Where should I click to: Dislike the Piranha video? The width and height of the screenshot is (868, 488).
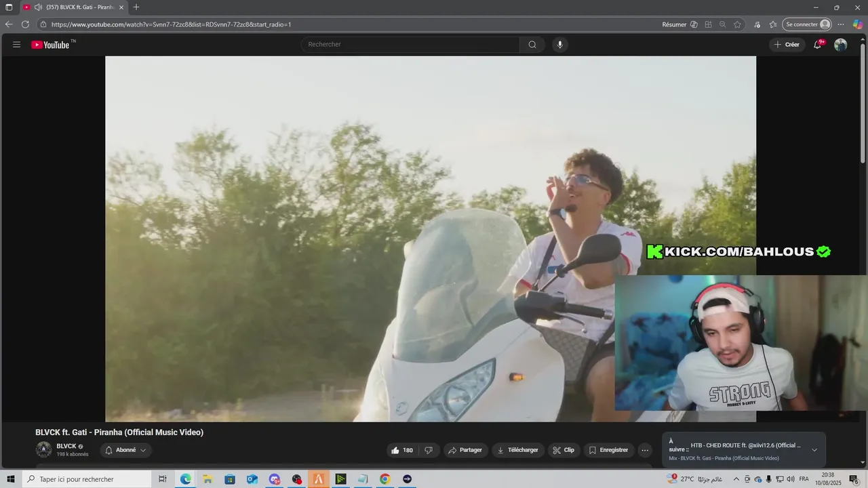pos(429,450)
